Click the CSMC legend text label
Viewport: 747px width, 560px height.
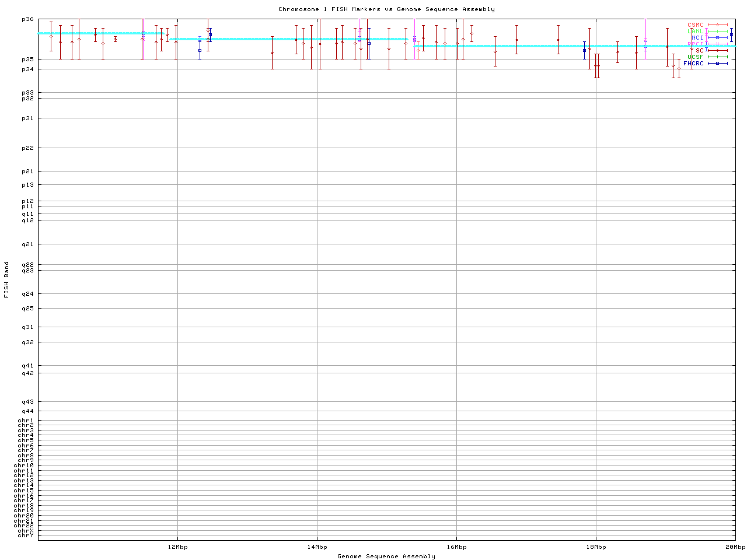(x=695, y=25)
